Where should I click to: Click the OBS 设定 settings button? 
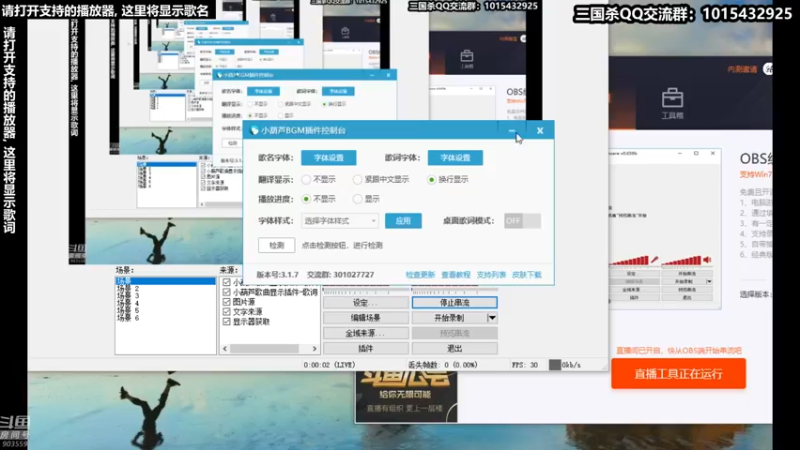[x=366, y=303]
